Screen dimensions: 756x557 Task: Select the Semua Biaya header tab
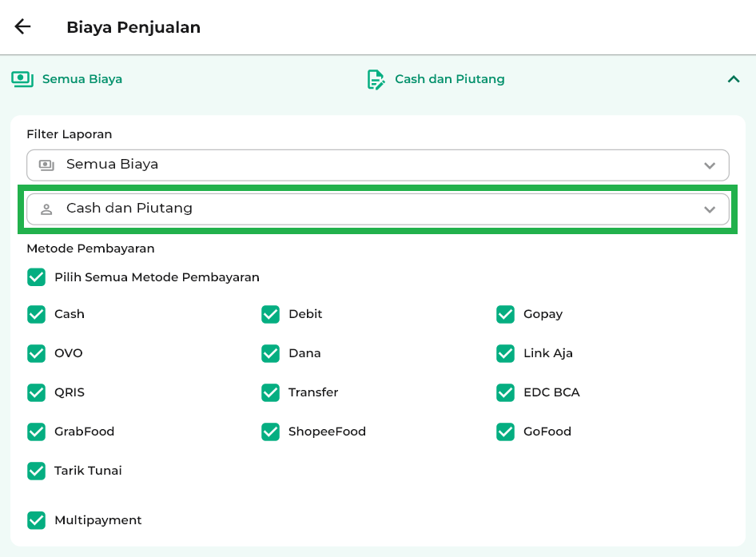click(82, 79)
